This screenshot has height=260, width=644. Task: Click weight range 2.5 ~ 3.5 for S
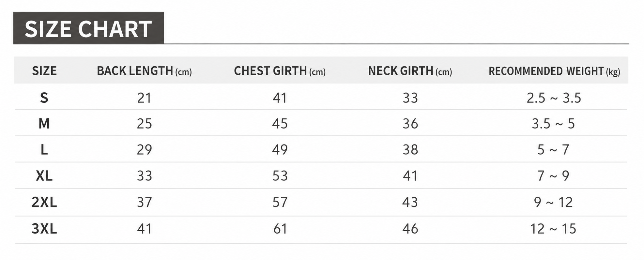pyautogui.click(x=554, y=98)
